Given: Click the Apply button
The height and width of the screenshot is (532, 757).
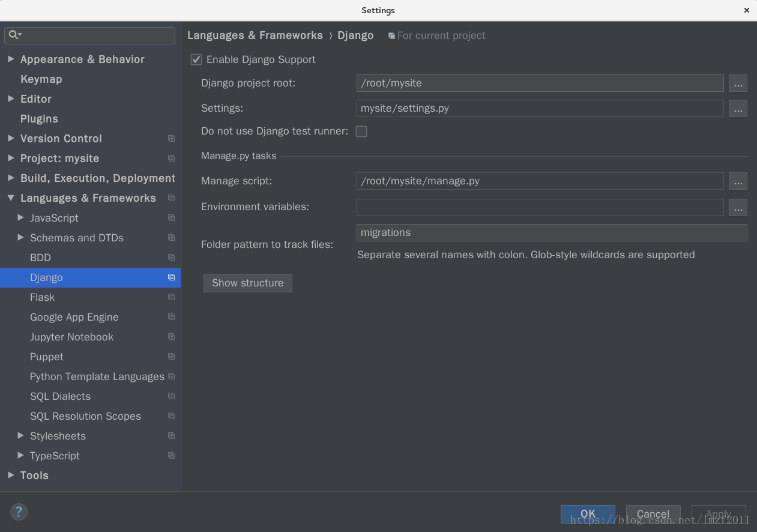Looking at the screenshot, I should (719, 514).
